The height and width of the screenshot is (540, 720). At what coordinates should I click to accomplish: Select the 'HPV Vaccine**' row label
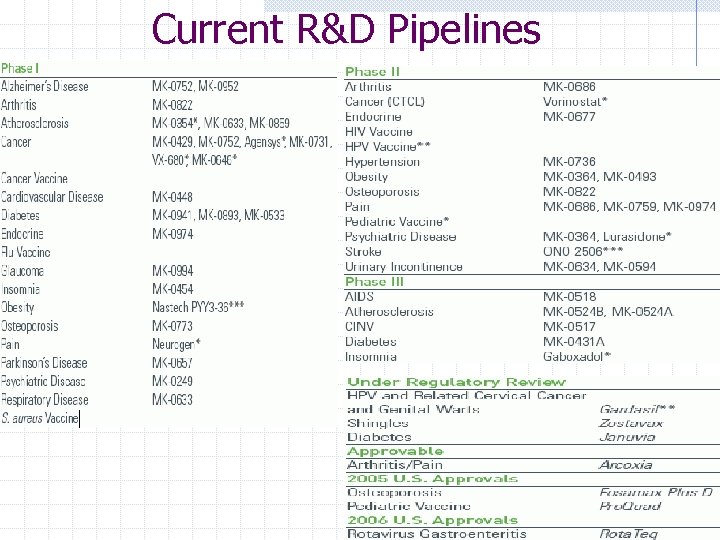pyautogui.click(x=388, y=146)
